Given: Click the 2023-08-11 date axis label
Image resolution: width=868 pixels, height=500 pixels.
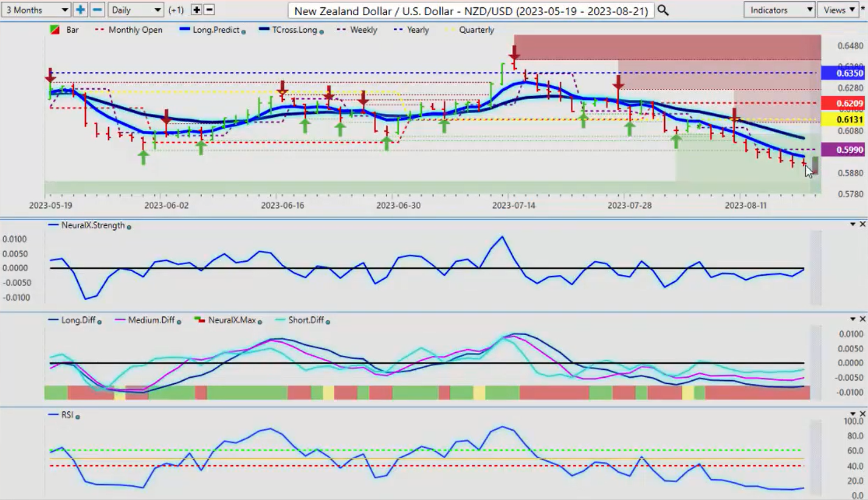Looking at the screenshot, I should (745, 206).
